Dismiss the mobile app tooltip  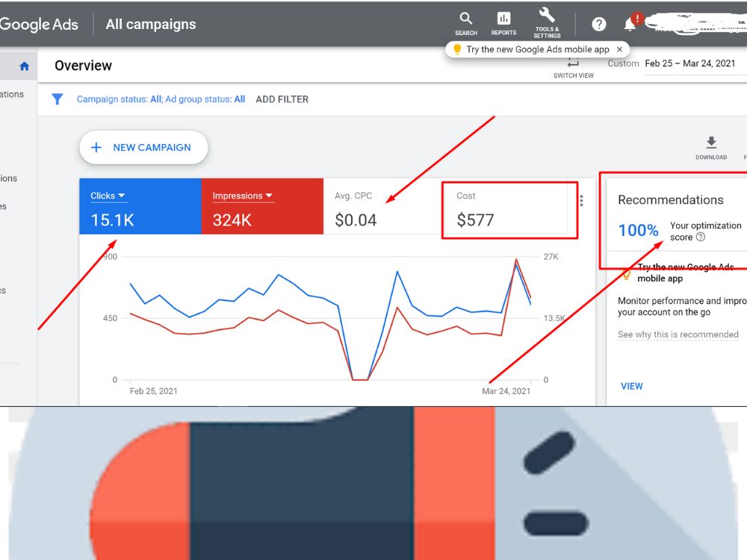pos(619,49)
